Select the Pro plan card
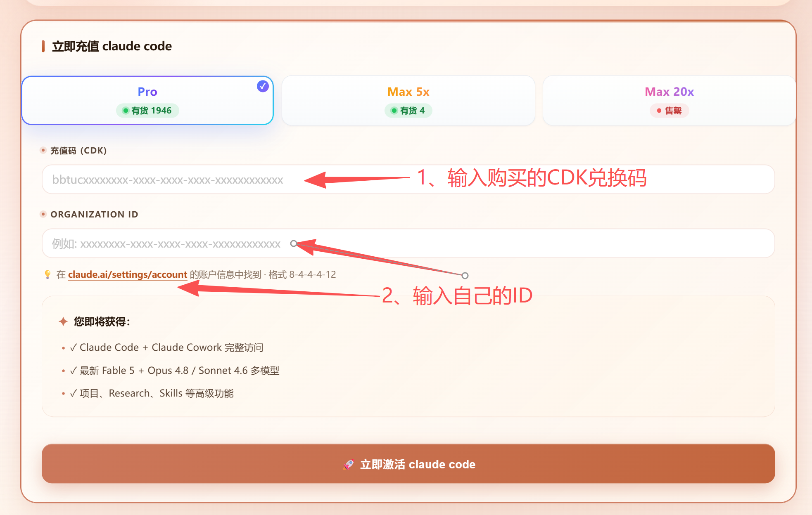Screen dimensions: 812x515 coord(147,100)
